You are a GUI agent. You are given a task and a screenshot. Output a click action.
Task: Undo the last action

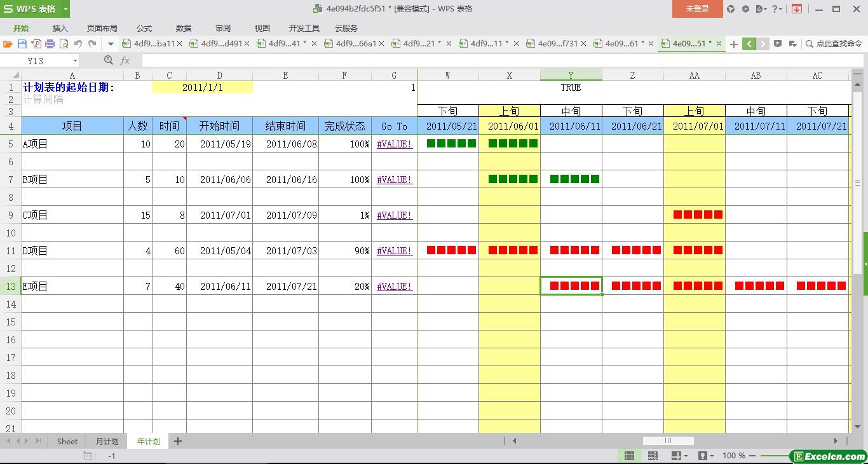[x=78, y=44]
